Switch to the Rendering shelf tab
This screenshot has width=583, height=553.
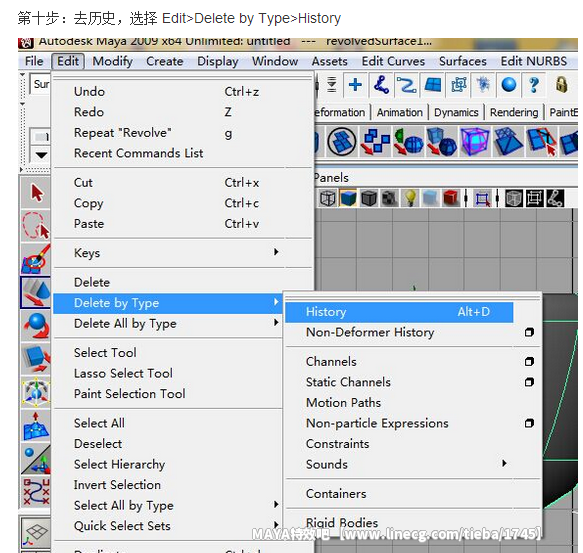click(x=514, y=112)
